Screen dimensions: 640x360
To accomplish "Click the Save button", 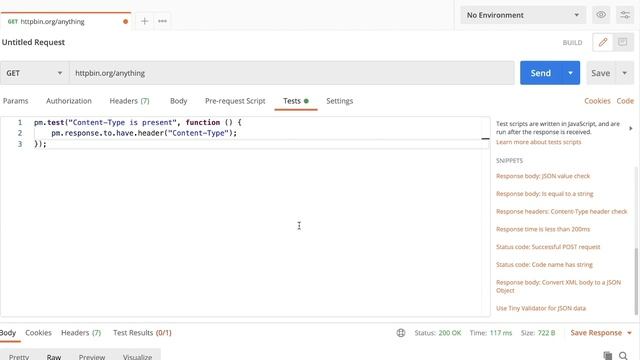I will pos(601,73).
